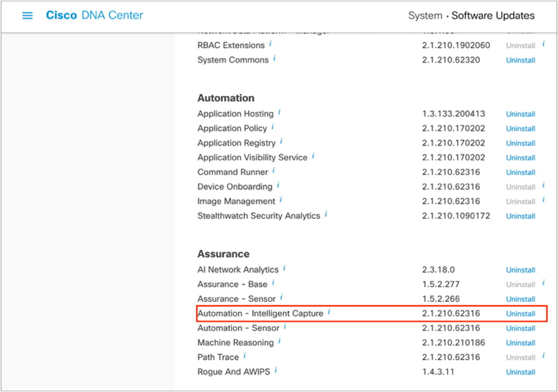Click info icon after Image Management disabled Uninstall
Viewport: 558px width, 392px height.
pyautogui.click(x=543, y=200)
